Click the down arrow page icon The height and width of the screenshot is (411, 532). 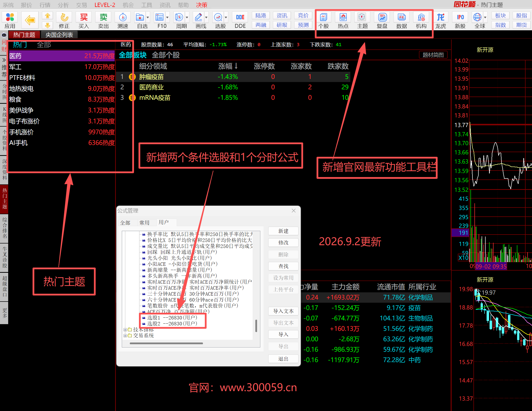pyautogui.click(x=47, y=25)
